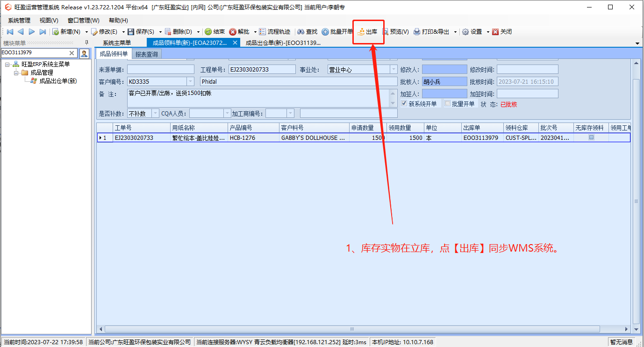Pin the 模块菜单 panel
This screenshot has width=644, height=347.
(x=86, y=43)
